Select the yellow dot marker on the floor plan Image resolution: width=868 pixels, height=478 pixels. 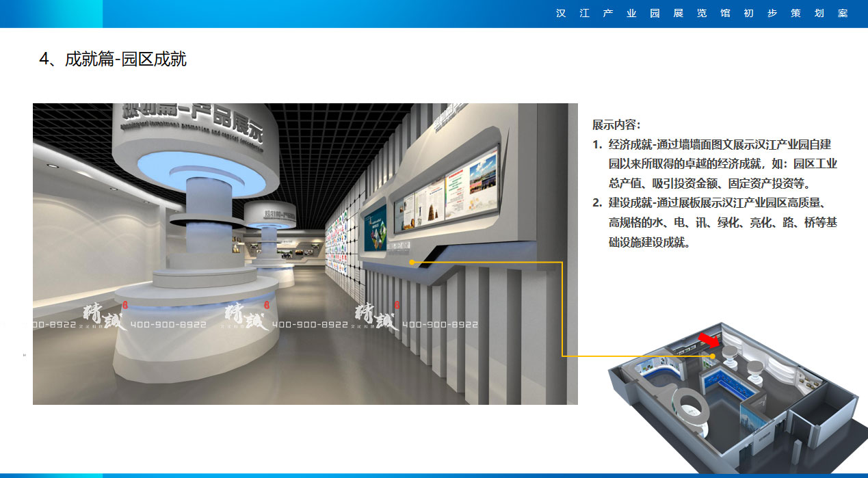coord(713,356)
